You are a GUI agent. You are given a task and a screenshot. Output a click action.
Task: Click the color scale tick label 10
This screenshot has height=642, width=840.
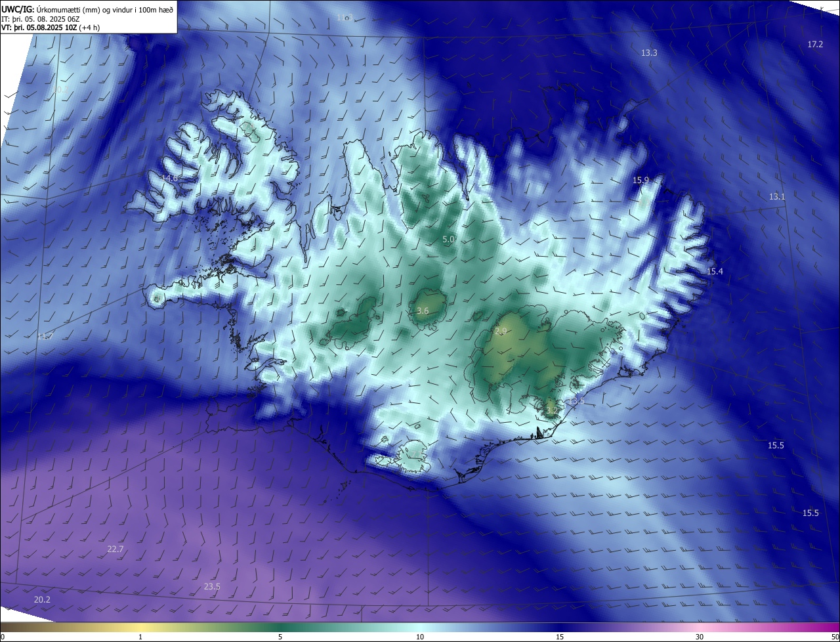[420, 637]
